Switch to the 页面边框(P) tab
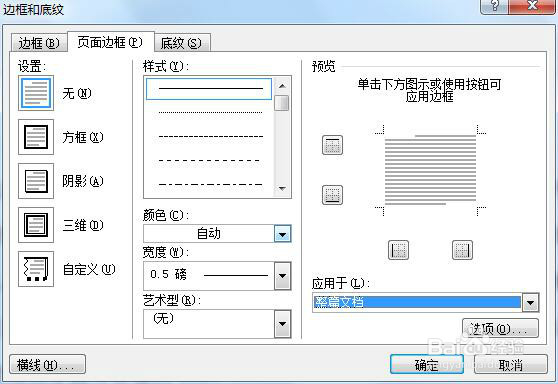 [110, 42]
